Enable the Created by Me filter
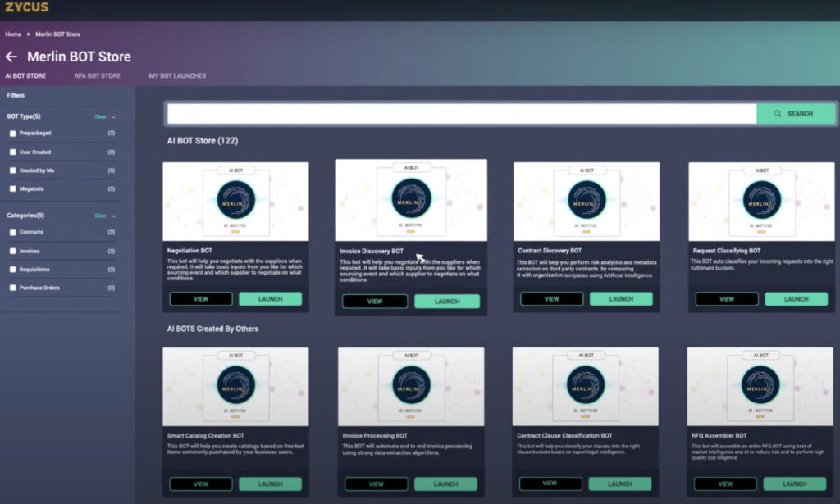Screen dimensions: 840x504 point(13,170)
